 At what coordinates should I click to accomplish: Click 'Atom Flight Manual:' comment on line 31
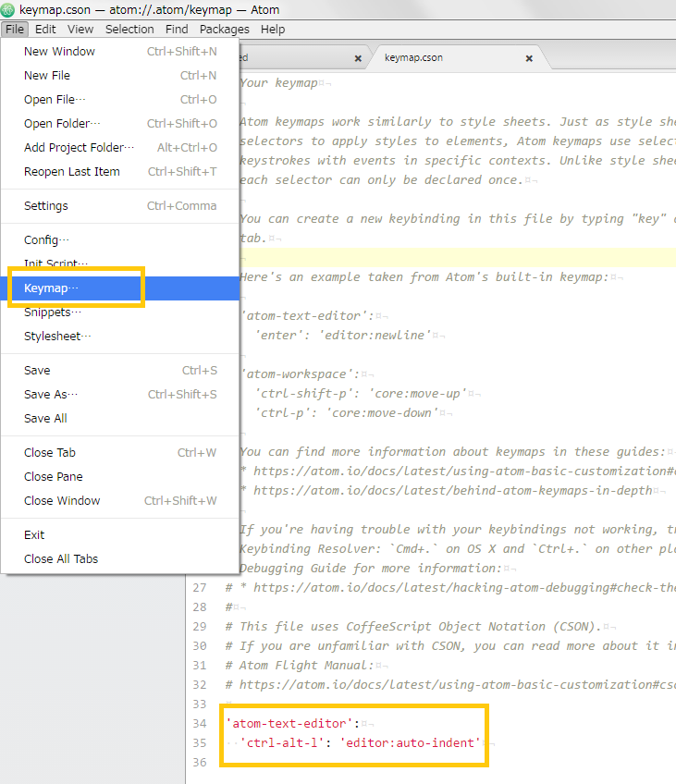click(299, 666)
